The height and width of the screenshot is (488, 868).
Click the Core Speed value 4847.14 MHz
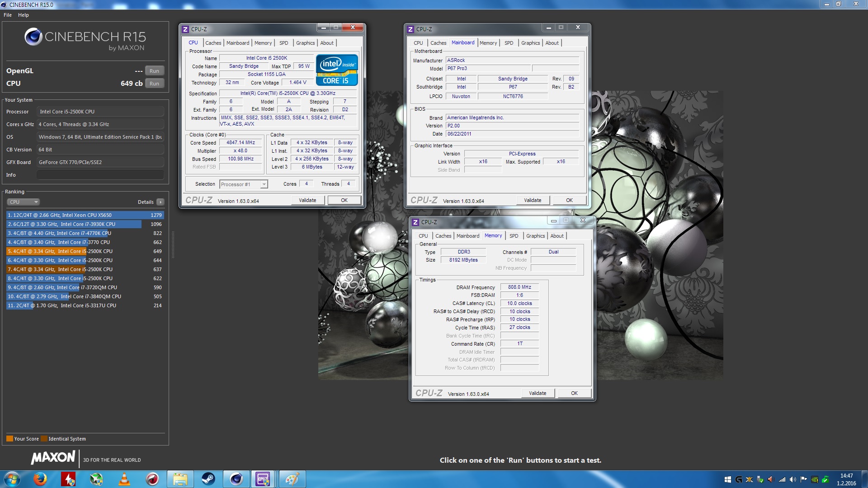[241, 142]
